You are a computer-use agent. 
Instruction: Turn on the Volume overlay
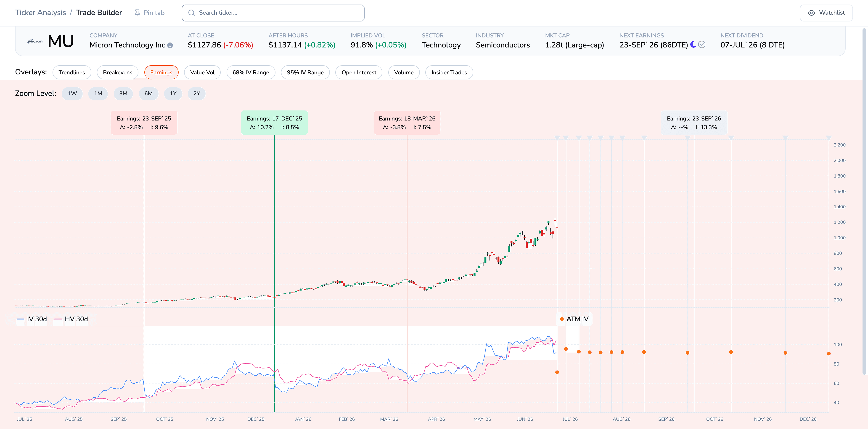pyautogui.click(x=404, y=72)
